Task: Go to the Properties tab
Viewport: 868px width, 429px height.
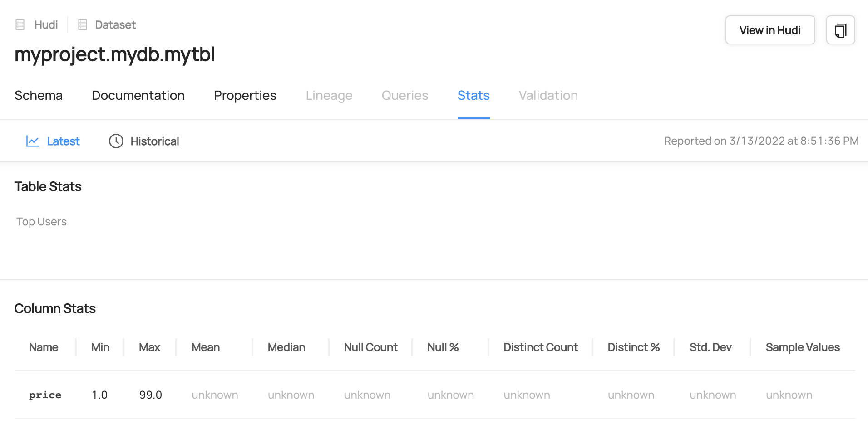Action: pyautogui.click(x=245, y=96)
